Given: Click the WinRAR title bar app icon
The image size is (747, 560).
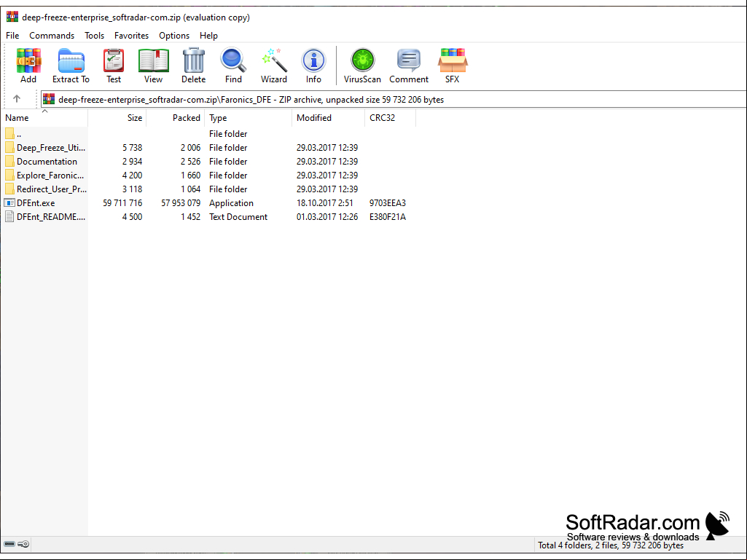Looking at the screenshot, I should tap(12, 17).
